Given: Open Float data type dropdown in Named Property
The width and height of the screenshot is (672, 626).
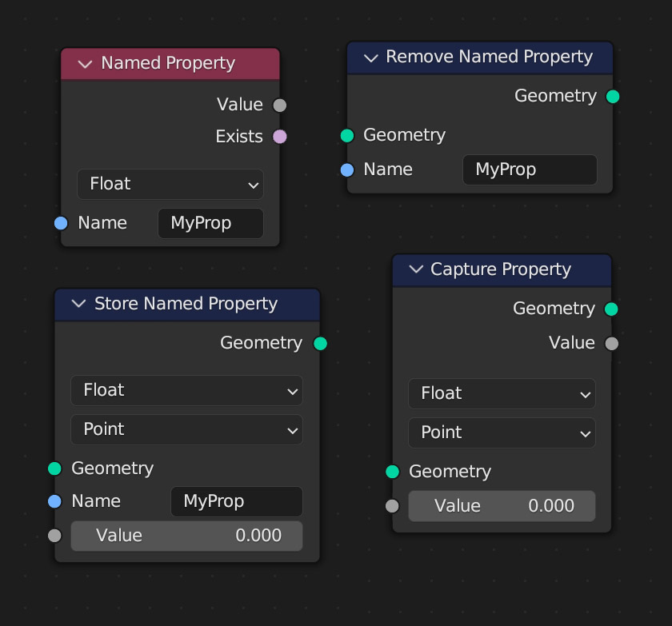Looking at the screenshot, I should click(170, 184).
